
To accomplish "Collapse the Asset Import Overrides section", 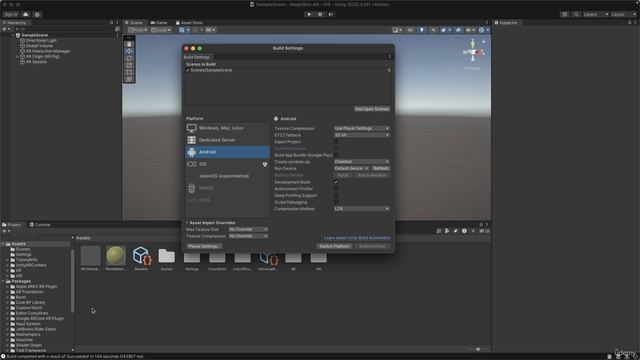I will (187, 223).
